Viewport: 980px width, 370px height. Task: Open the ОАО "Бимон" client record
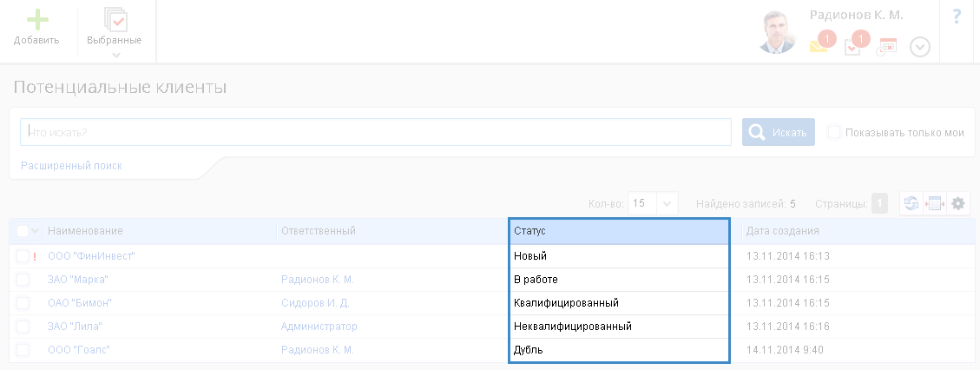80,303
